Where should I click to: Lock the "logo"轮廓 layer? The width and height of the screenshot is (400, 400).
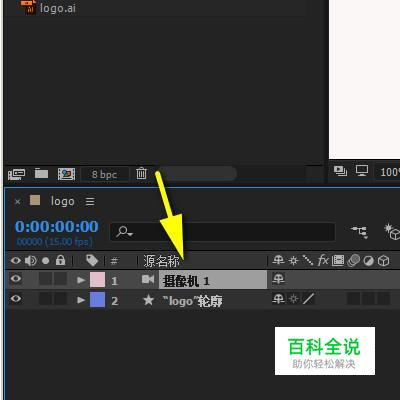pyautogui.click(x=60, y=299)
